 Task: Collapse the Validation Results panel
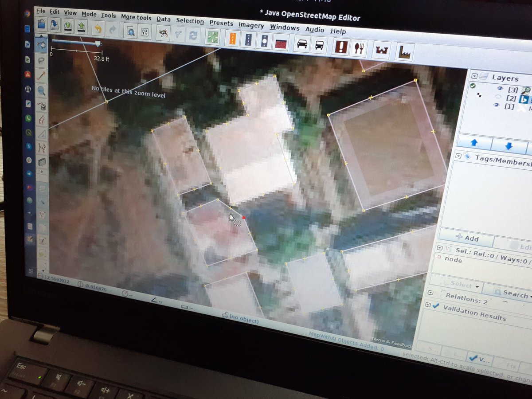[x=428, y=305]
